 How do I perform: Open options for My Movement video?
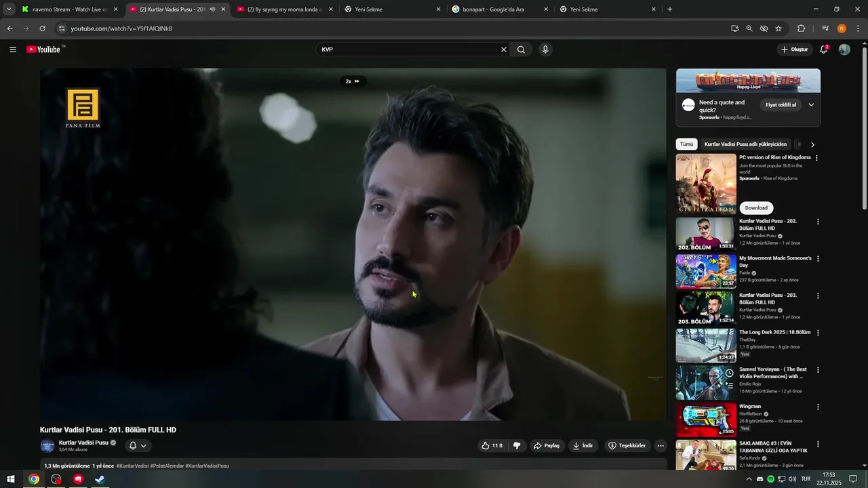818,259
